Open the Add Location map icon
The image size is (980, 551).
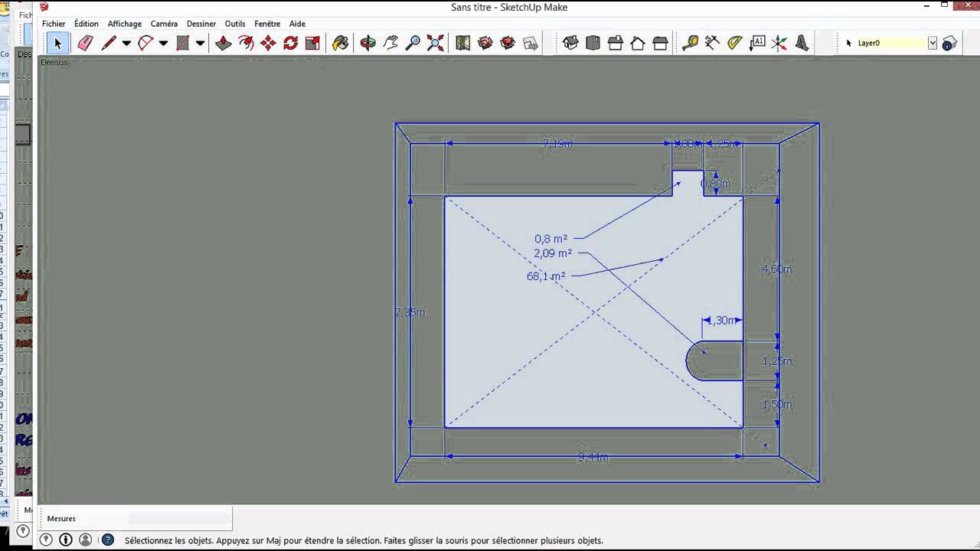462,44
